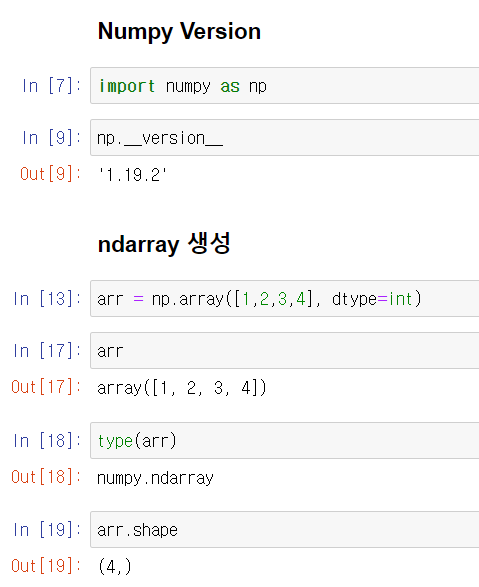Click the 'Out[18]:' prompt label
The height and width of the screenshot is (587, 479).
[x=46, y=477]
